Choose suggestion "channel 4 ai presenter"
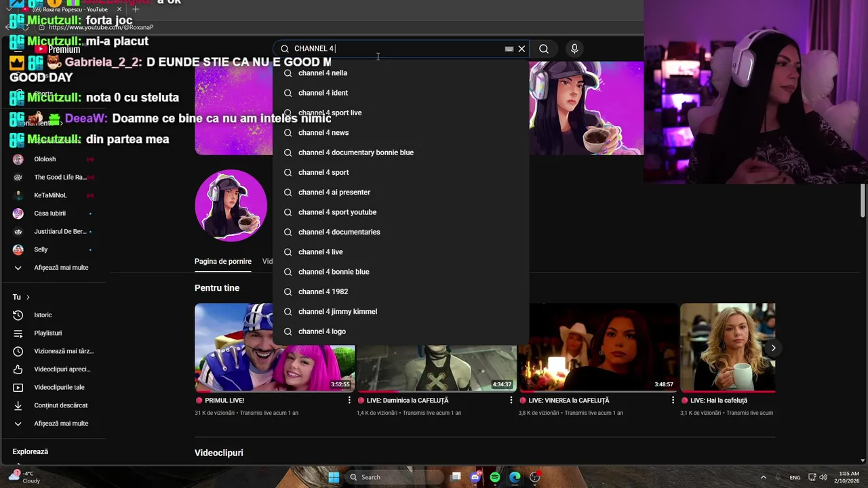Screen dimensions: 868x488 400,192
